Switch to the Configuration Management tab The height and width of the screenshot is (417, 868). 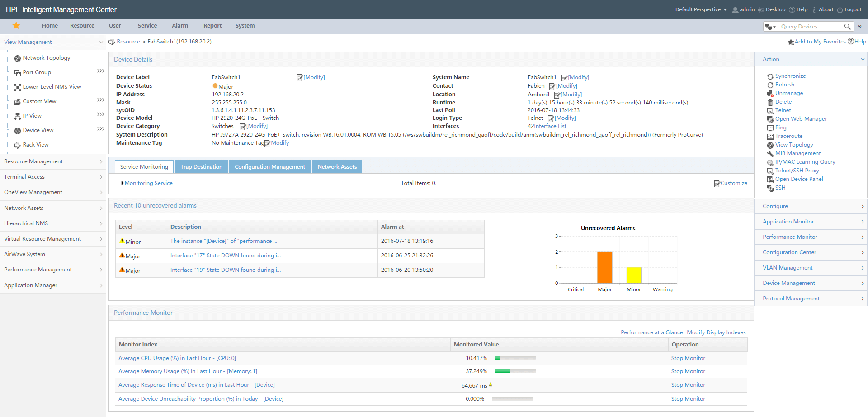pos(270,167)
